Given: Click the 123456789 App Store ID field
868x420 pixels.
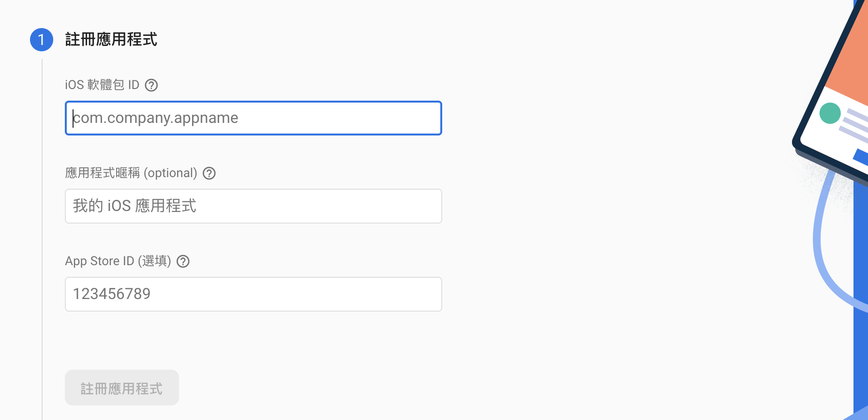Looking at the screenshot, I should point(253,294).
